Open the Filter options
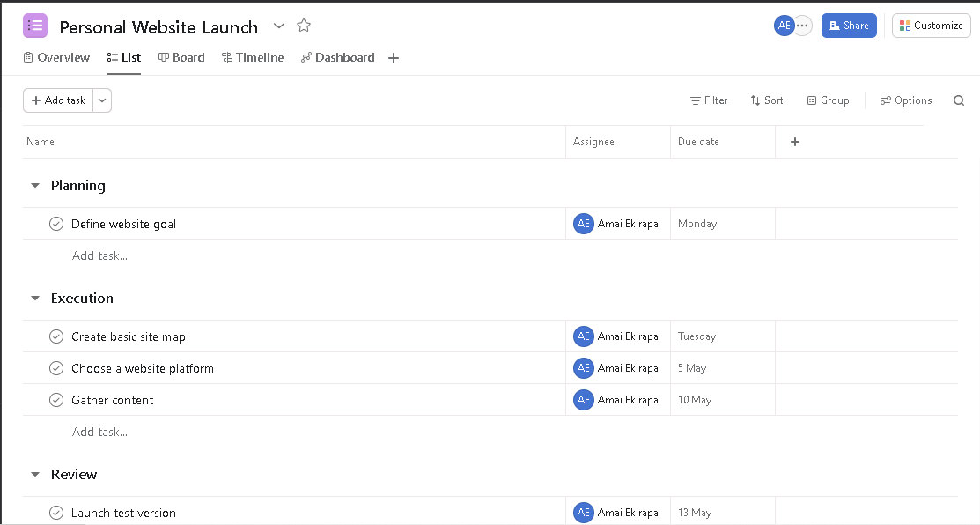The height and width of the screenshot is (525, 980). 709,100
